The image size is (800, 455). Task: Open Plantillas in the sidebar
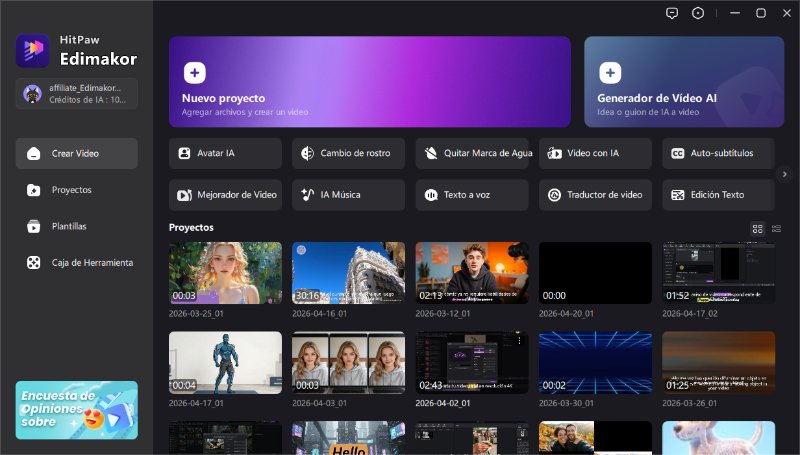pos(77,226)
